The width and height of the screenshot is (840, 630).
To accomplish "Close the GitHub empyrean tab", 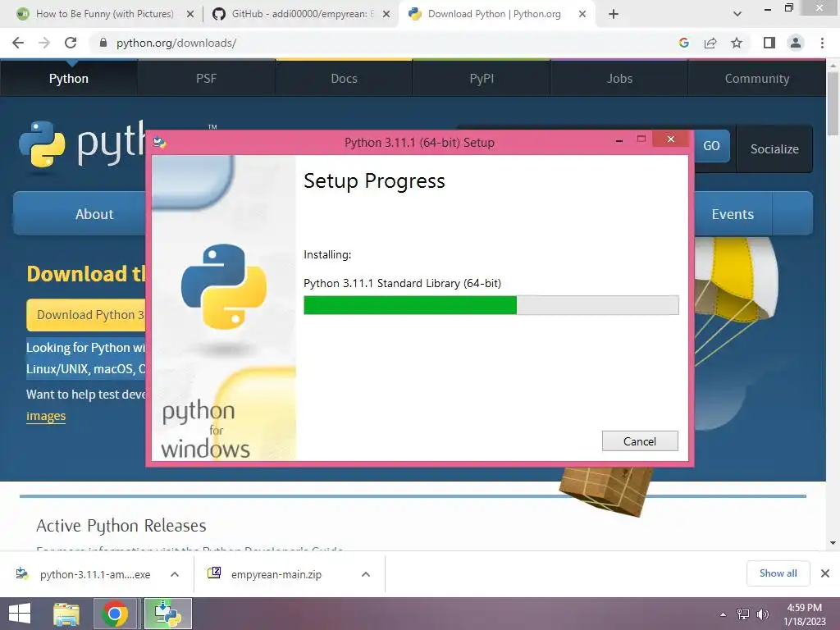I will 386,14.
